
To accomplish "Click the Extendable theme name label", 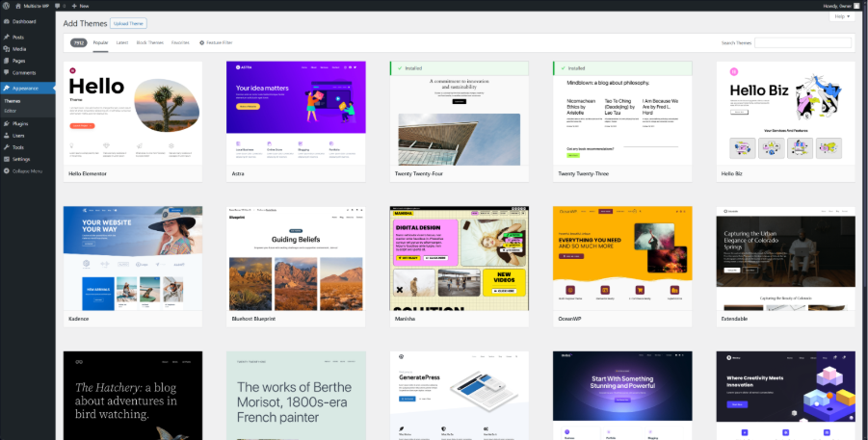I will 735,319.
